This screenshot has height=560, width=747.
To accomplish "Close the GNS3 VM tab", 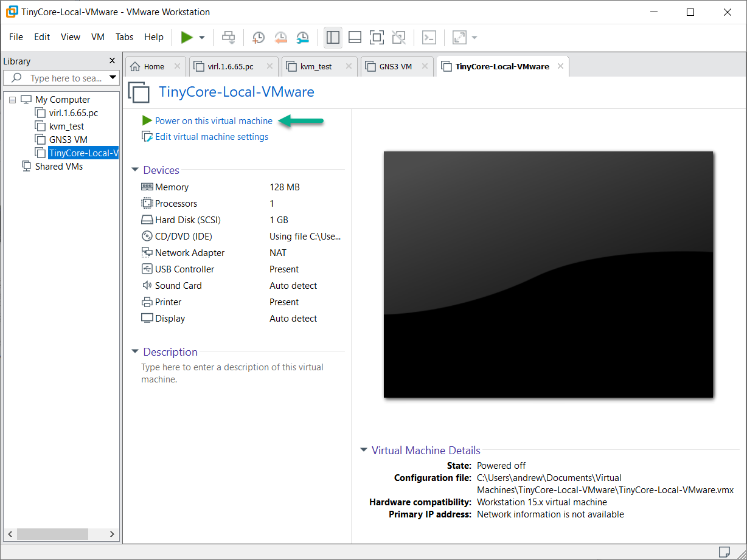I will (424, 66).
